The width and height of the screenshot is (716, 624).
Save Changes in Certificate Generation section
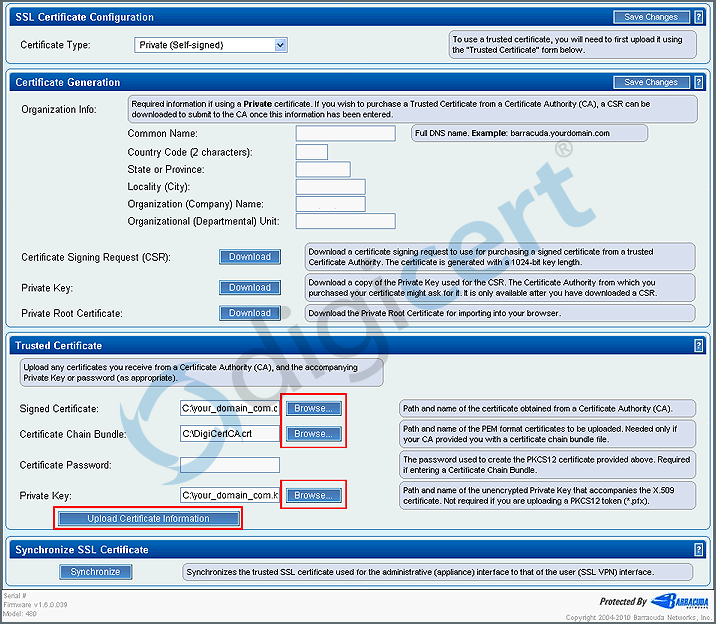pyautogui.click(x=650, y=82)
